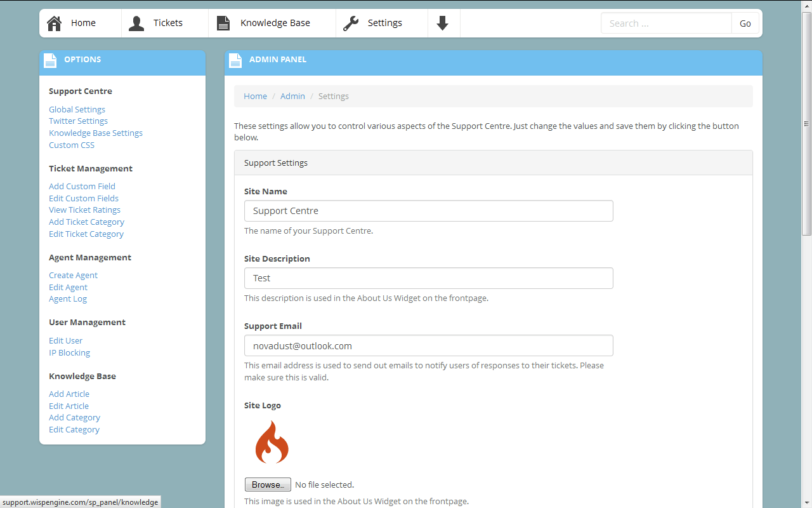Open Twitter Settings link

[78, 121]
